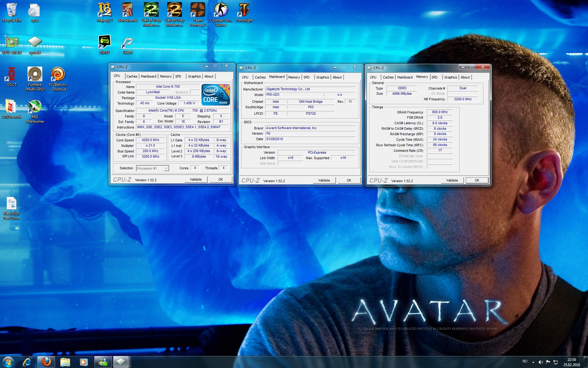The width and height of the screenshot is (588, 368).
Task: Open the Processor #1 selection dropdown
Action: click(153, 168)
